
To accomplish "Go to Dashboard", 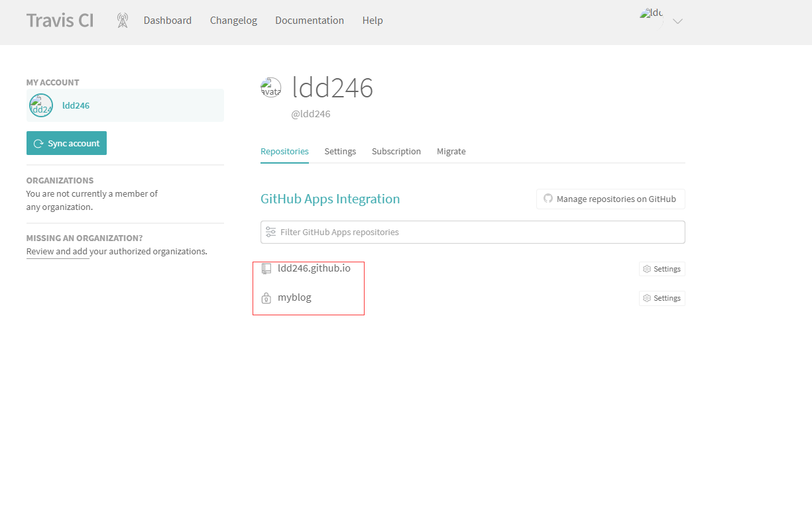I will (x=168, y=21).
